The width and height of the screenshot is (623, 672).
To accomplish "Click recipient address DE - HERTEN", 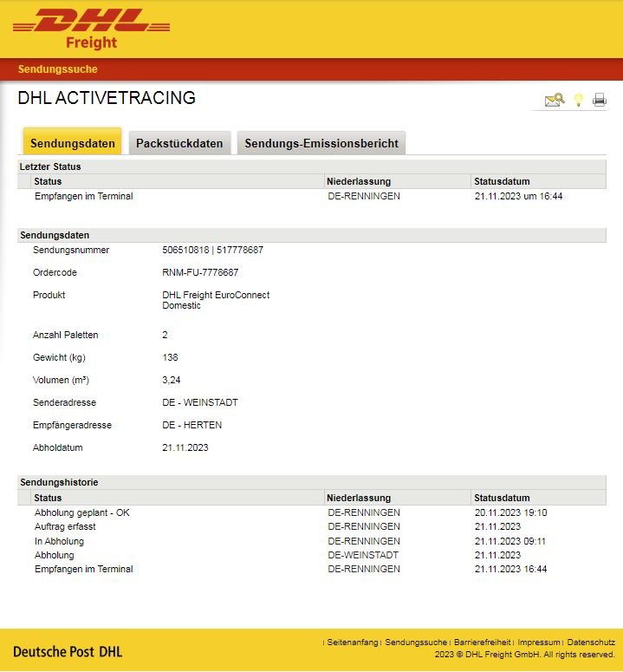I will coord(191,425).
